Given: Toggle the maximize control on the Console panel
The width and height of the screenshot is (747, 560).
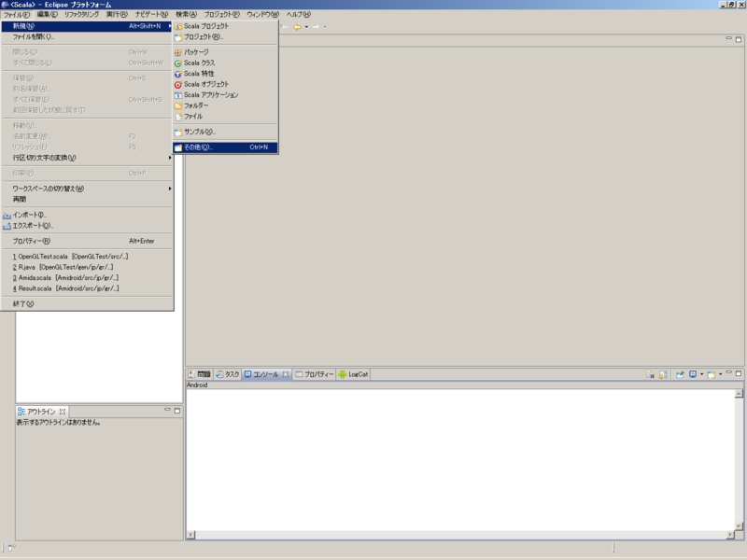Looking at the screenshot, I should pos(737,371).
